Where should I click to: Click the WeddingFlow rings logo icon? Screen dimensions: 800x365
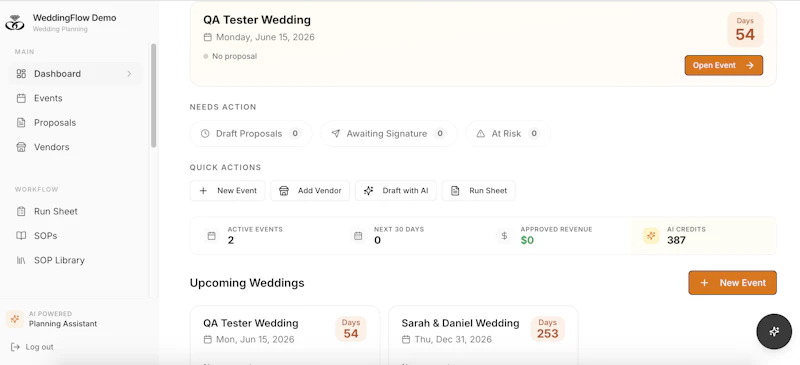(15, 22)
